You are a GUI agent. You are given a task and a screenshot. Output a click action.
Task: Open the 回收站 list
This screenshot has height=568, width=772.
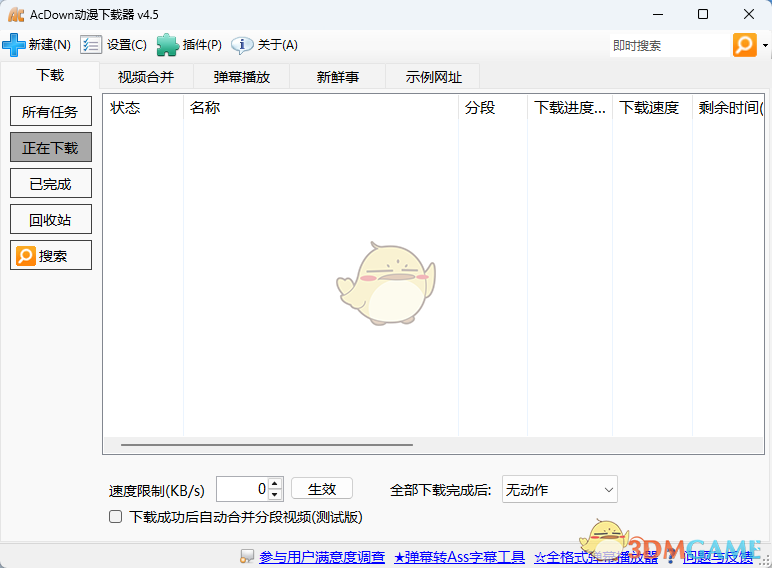[51, 219]
